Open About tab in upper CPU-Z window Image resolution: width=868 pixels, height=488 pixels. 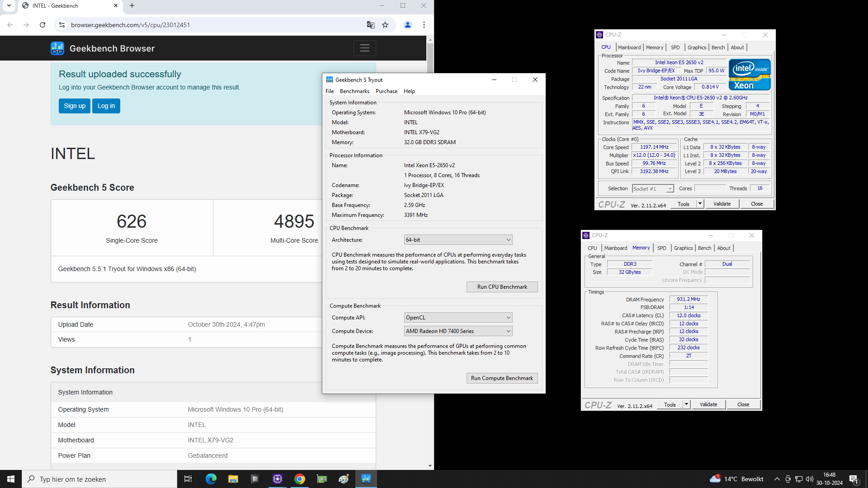[737, 47]
